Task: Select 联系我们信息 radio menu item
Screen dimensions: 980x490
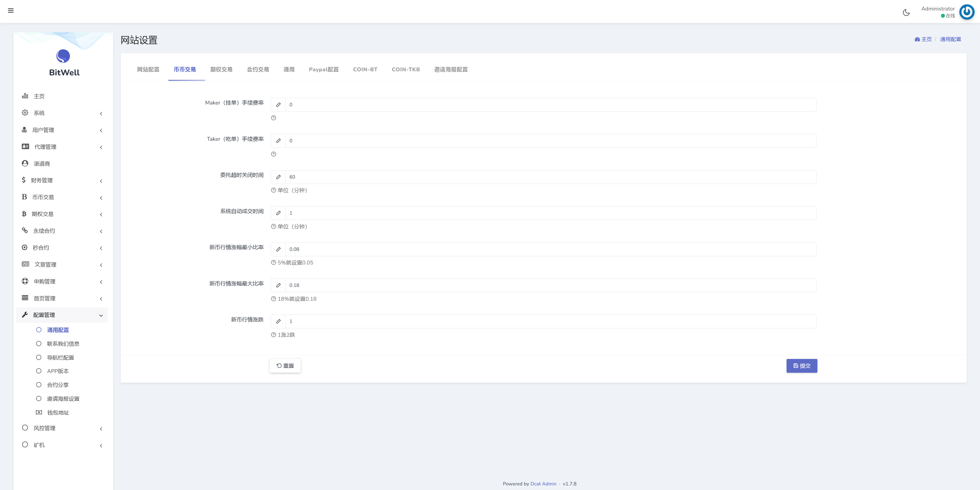Action: click(x=39, y=344)
